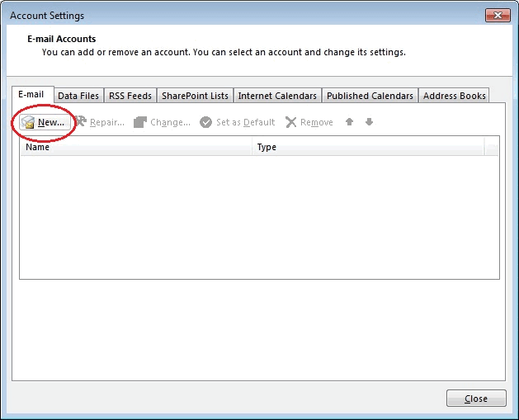Click the Change toolbar button

pos(163,122)
